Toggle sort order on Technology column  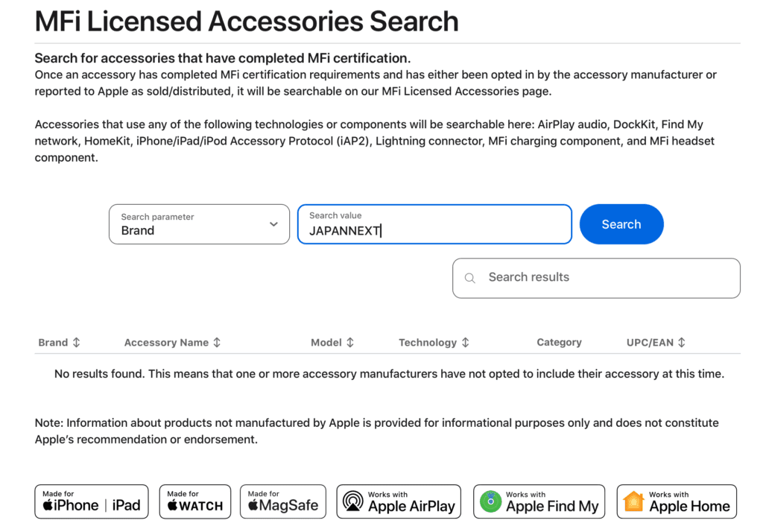pyautogui.click(x=466, y=343)
